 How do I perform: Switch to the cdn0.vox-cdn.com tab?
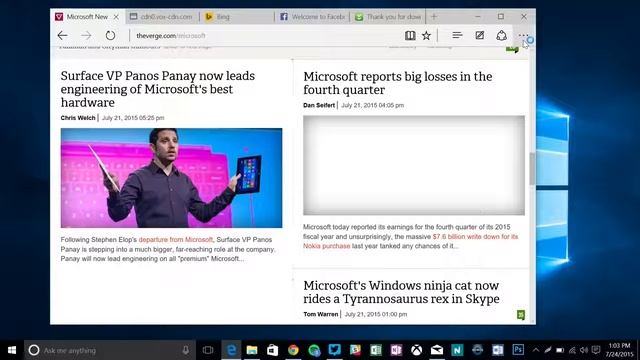click(x=162, y=17)
